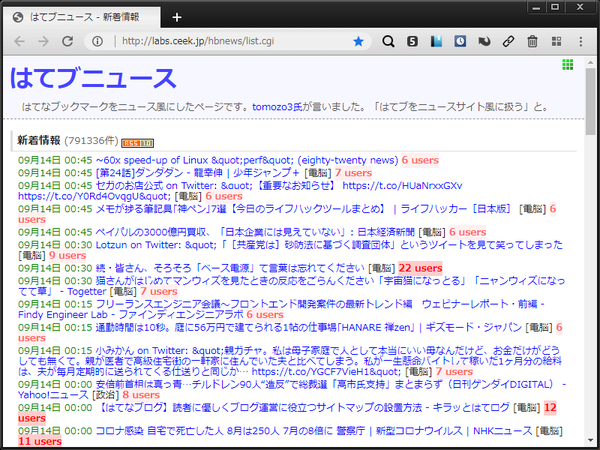
Task: Open the Lotzun on Twitter entry
Action: coord(329,245)
